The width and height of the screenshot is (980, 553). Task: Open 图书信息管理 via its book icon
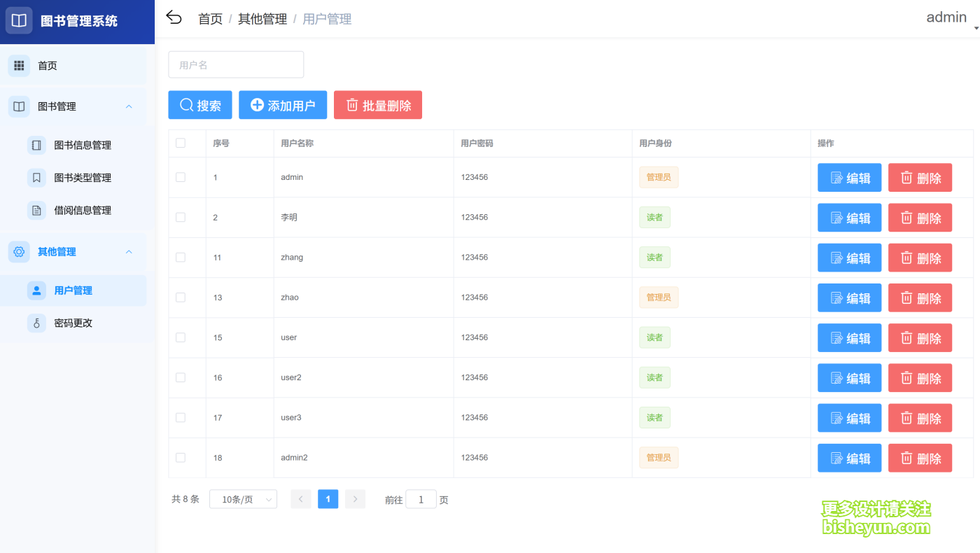36,145
